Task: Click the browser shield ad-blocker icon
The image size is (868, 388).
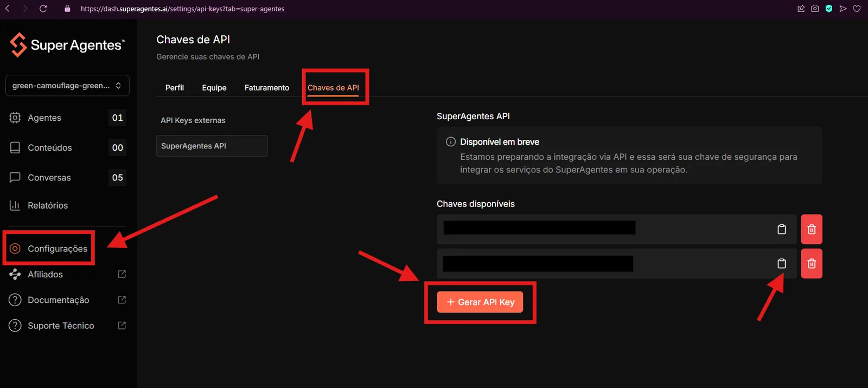Action: (x=829, y=9)
